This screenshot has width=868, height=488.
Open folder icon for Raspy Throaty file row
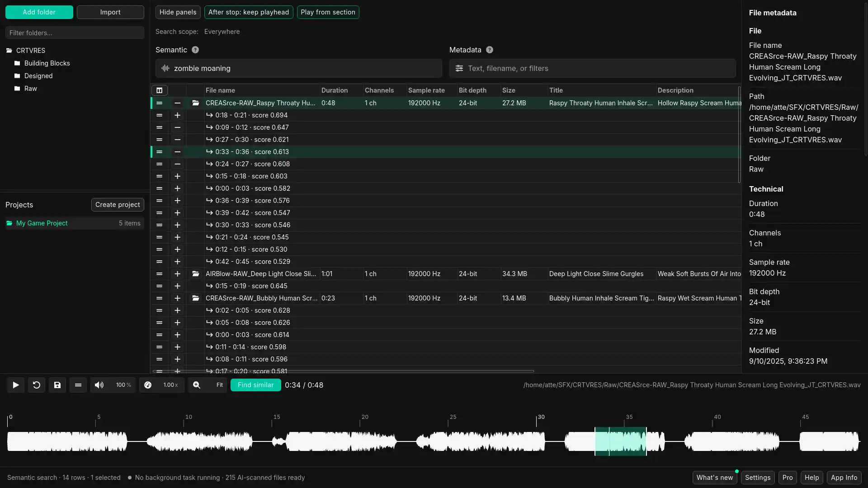coord(196,103)
